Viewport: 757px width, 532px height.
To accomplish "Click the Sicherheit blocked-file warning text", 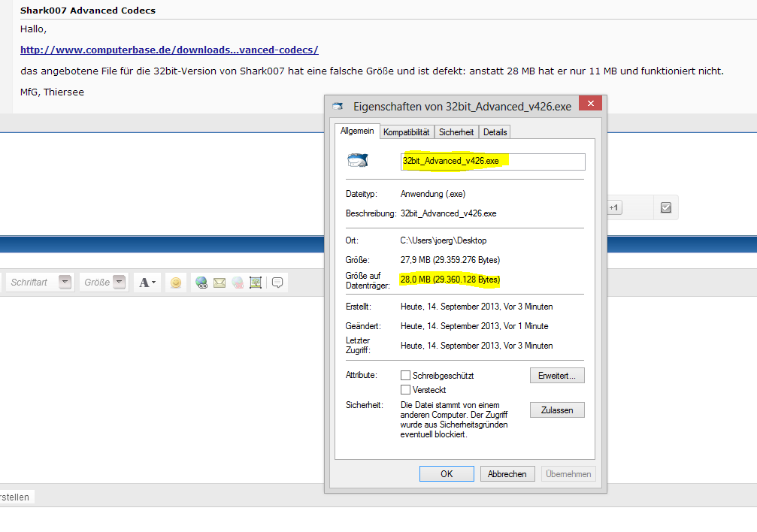I will [454, 419].
